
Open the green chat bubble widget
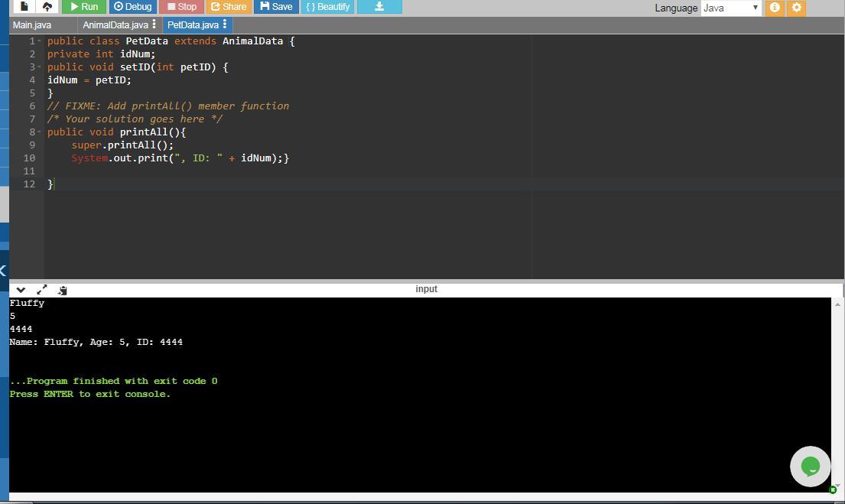(810, 466)
